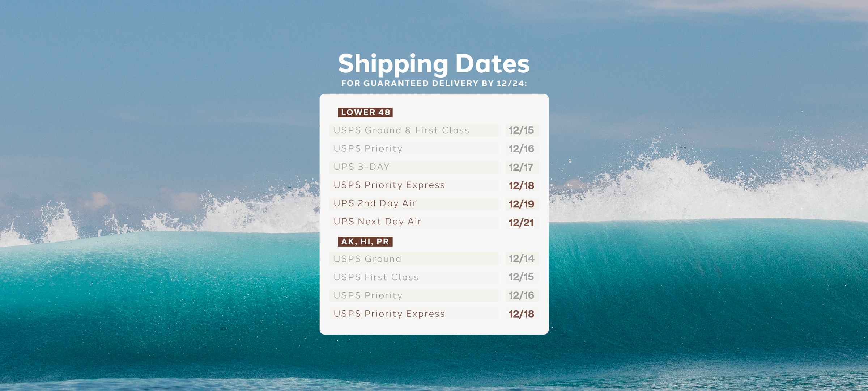Select the UPS Next Day Air row
Viewport: 868px width, 391px height.
click(378, 222)
